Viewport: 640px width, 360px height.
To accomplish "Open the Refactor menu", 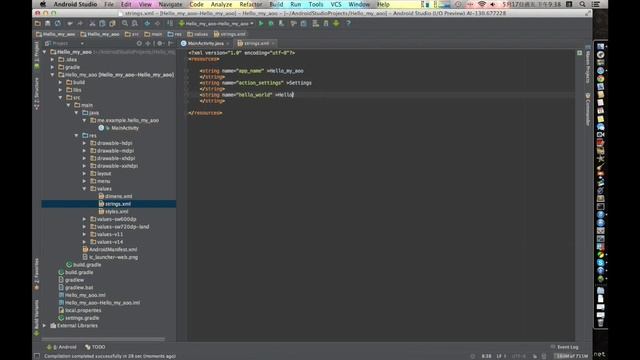I will (251, 4).
